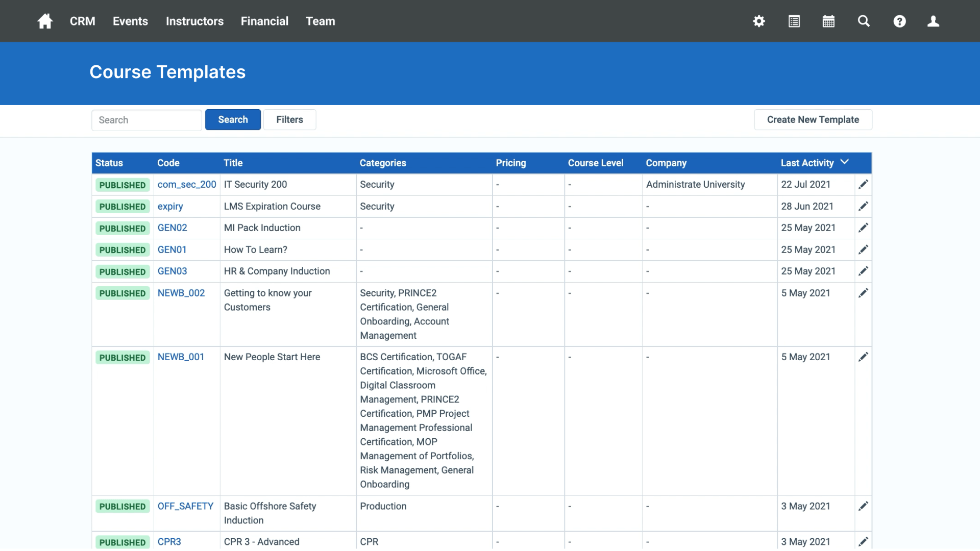The image size is (980, 551).
Task: Click the Home icon in the navbar
Action: point(45,21)
